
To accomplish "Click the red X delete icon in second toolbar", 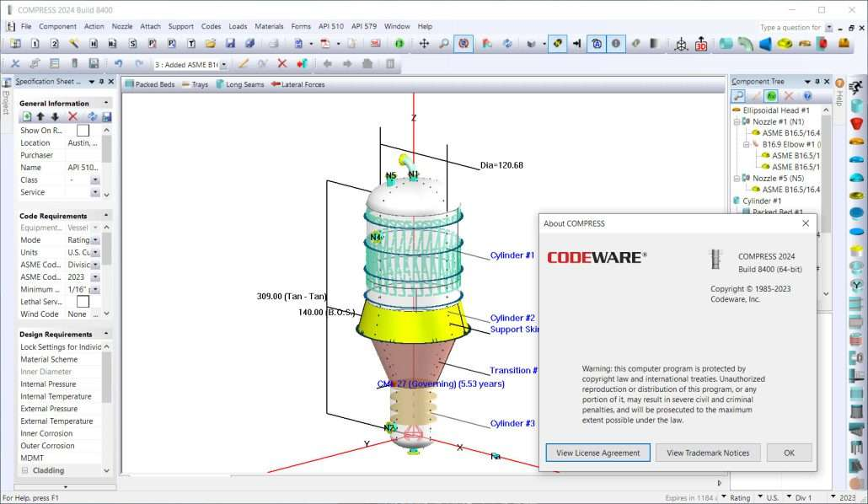I will (x=281, y=64).
